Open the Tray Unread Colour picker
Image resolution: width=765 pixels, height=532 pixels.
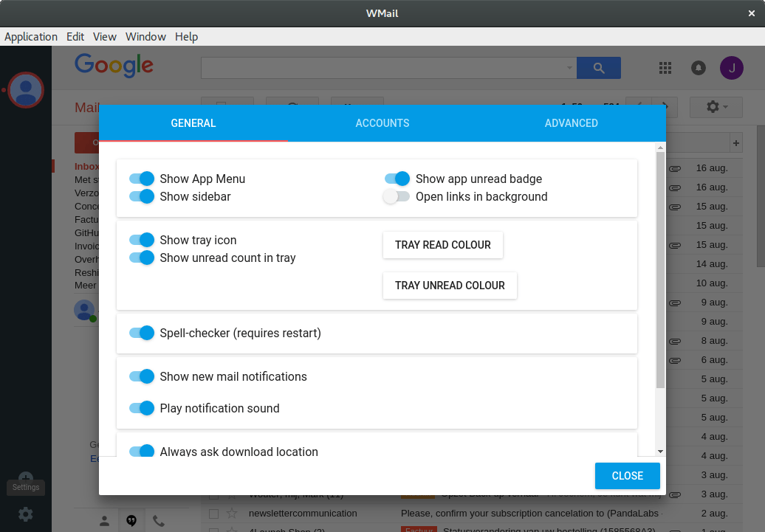click(450, 286)
